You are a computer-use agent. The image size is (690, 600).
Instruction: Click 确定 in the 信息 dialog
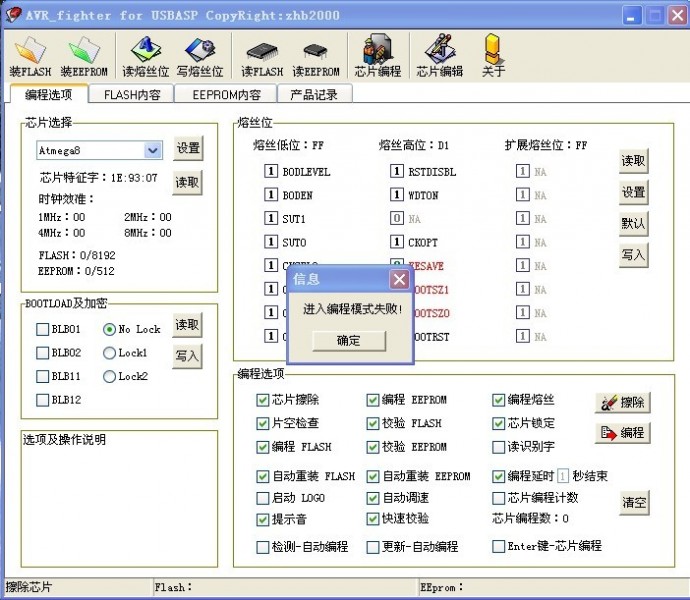[x=349, y=341]
